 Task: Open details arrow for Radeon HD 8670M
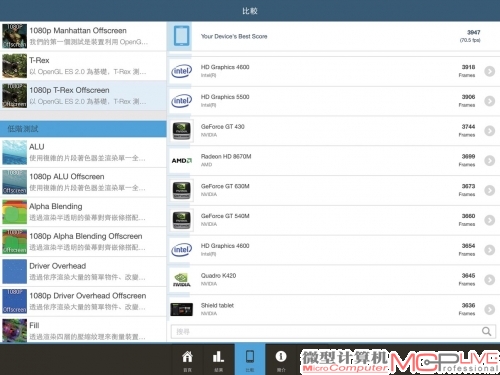point(490,161)
